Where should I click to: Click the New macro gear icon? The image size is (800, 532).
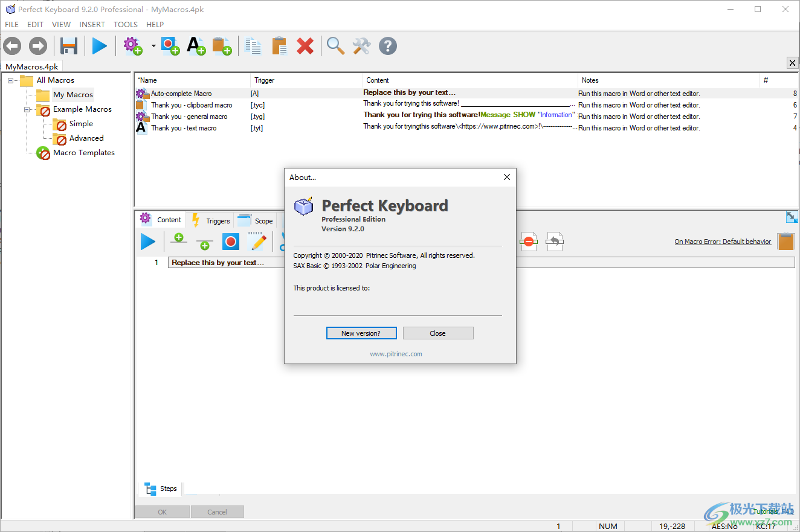click(132, 45)
